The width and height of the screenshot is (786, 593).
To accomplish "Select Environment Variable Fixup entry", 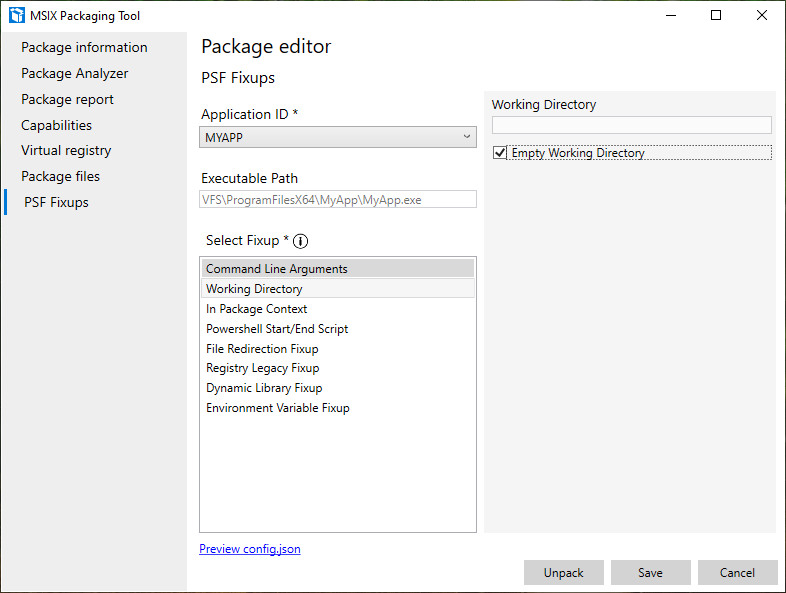I will [338, 408].
